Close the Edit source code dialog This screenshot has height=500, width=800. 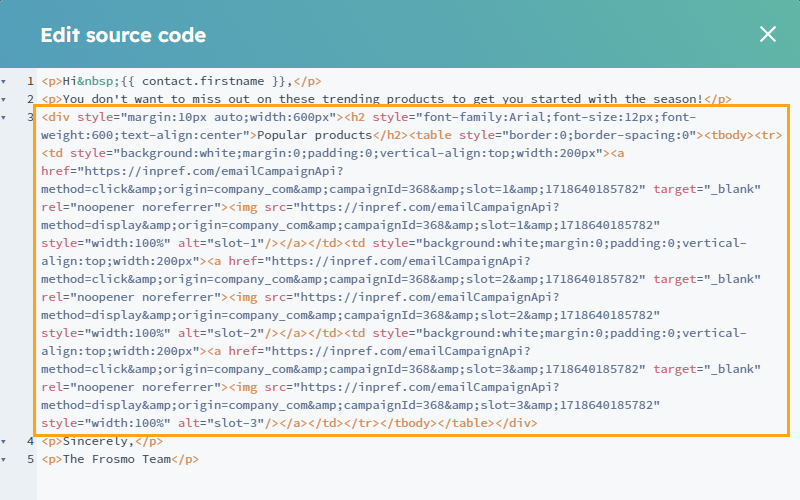click(767, 34)
